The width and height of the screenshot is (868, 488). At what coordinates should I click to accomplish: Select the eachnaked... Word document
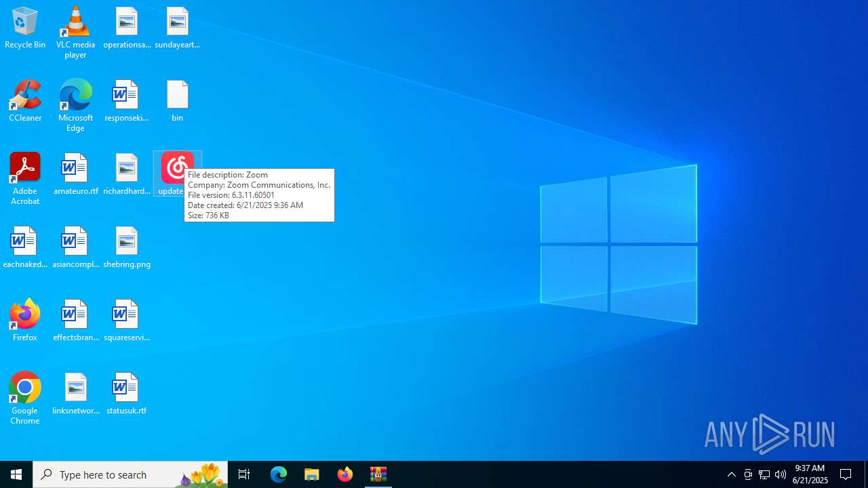[x=25, y=248]
